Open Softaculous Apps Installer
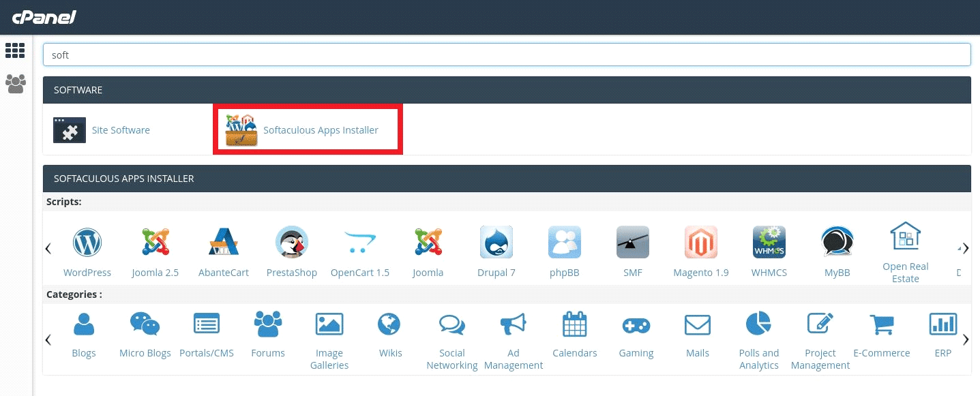980x396 pixels. pos(321,130)
